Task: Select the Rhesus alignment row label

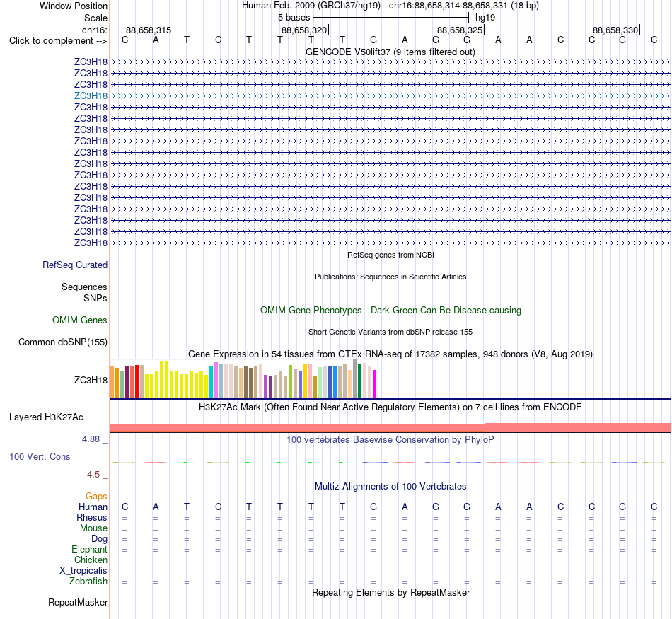Action: [x=92, y=518]
